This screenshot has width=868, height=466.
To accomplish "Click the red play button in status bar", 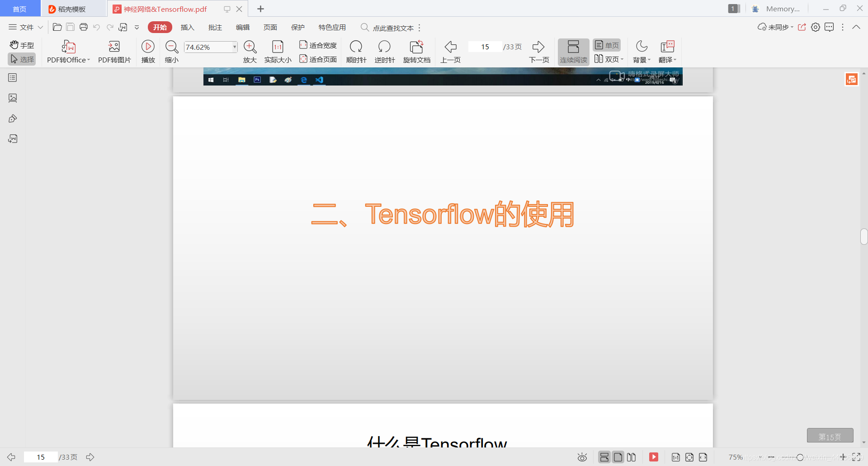I will [654, 457].
